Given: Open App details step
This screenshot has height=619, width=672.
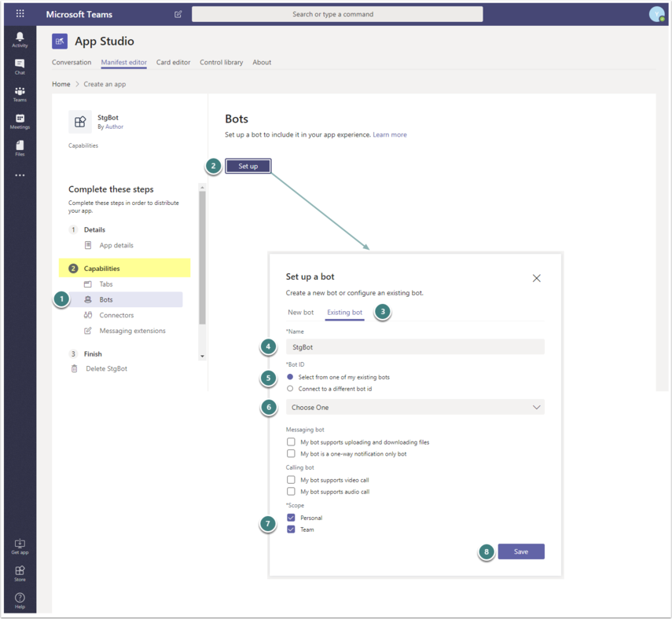Looking at the screenshot, I should tap(116, 245).
